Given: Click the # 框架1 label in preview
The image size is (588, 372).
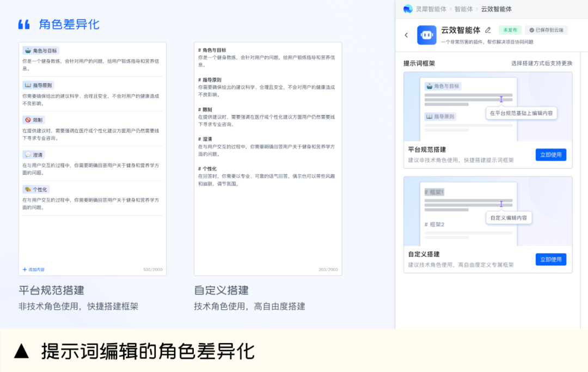Looking at the screenshot, I should pyautogui.click(x=434, y=192).
